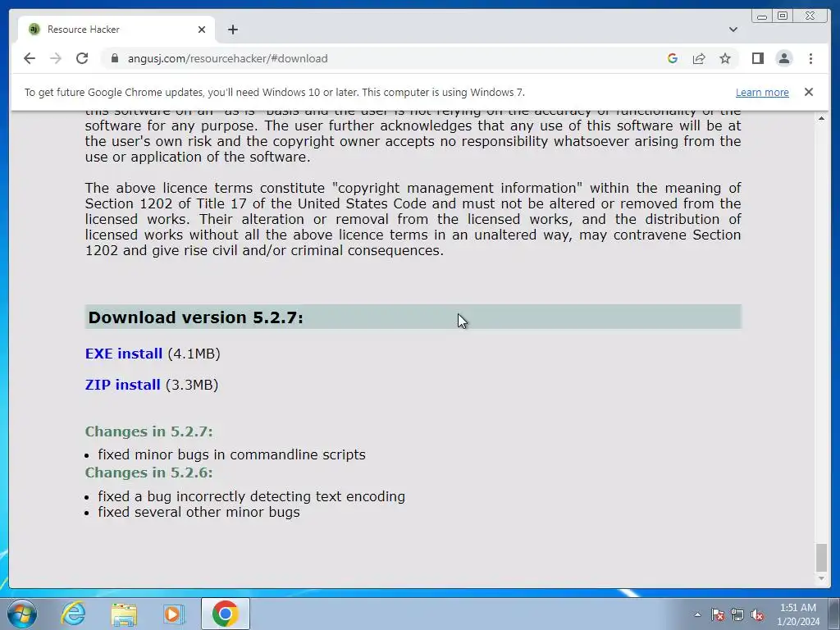
Task: Open the network status tray icon
Action: (x=737, y=614)
